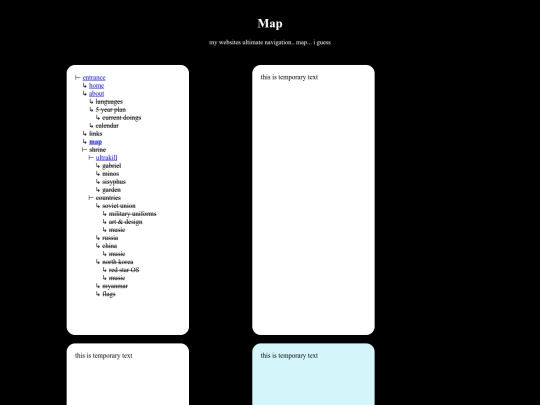The image size is (540, 405).
Task: Select the gabriel entry
Action: (x=112, y=166)
